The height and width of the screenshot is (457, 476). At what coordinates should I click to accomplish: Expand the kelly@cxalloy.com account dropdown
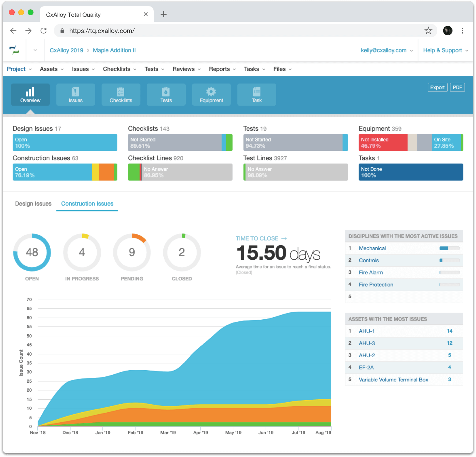pos(386,50)
